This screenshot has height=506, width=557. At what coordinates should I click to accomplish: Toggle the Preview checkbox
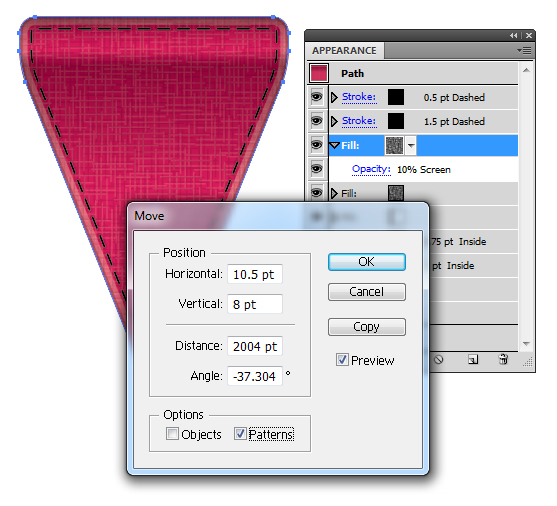342,360
